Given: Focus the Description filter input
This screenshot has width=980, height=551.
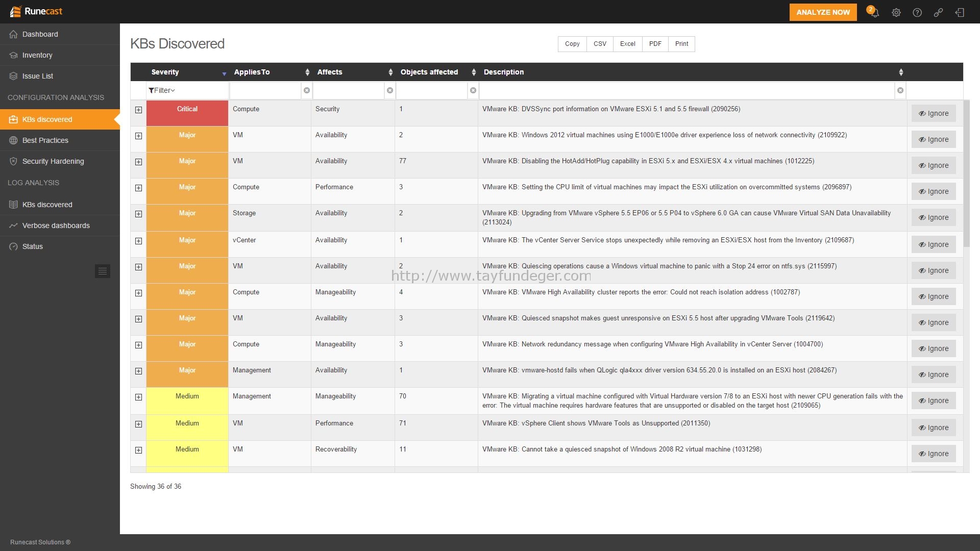Looking at the screenshot, I should click(687, 90).
